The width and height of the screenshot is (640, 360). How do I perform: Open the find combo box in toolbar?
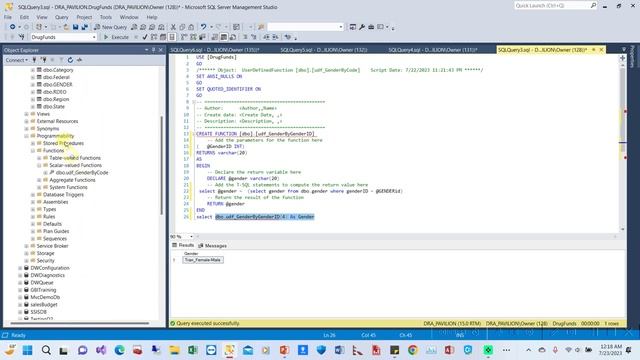coord(305,27)
